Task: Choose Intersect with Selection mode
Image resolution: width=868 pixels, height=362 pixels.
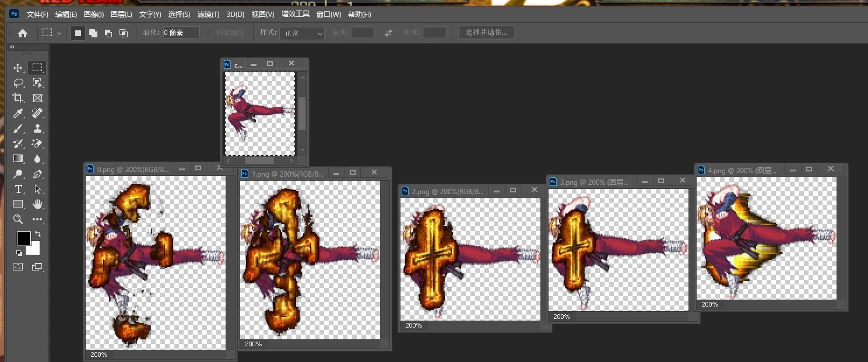Action: coord(123,33)
